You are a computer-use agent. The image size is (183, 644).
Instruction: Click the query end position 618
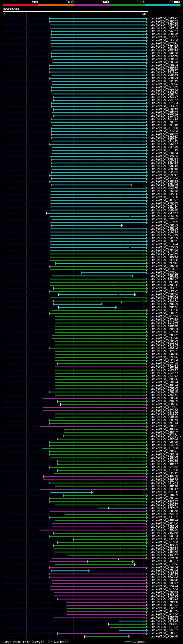click(144, 14)
